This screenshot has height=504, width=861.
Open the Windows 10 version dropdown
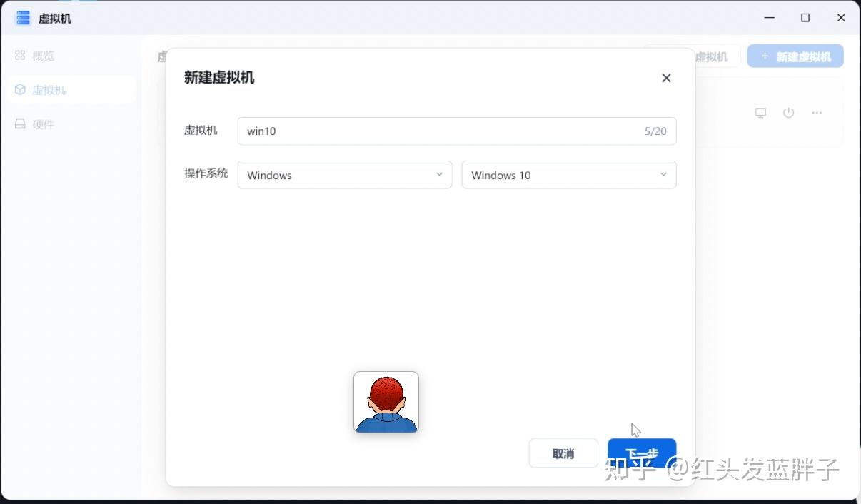(569, 175)
